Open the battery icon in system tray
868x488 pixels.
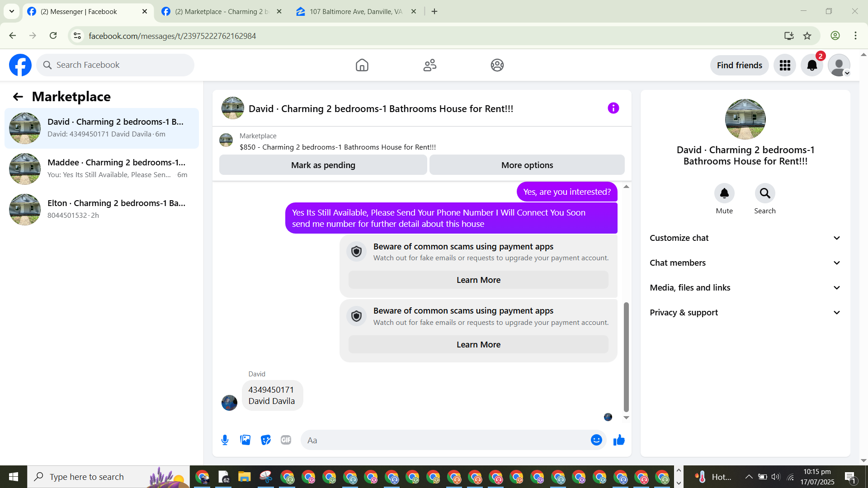[762, 477]
